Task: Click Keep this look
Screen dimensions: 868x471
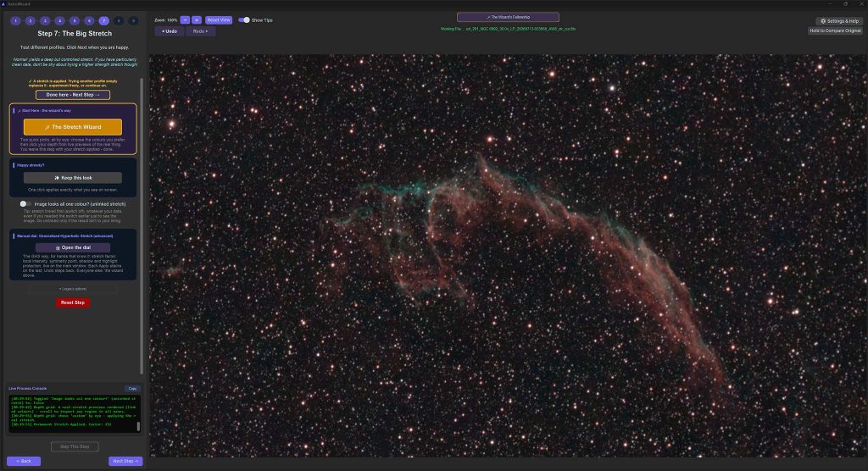Action: pyautogui.click(x=73, y=178)
